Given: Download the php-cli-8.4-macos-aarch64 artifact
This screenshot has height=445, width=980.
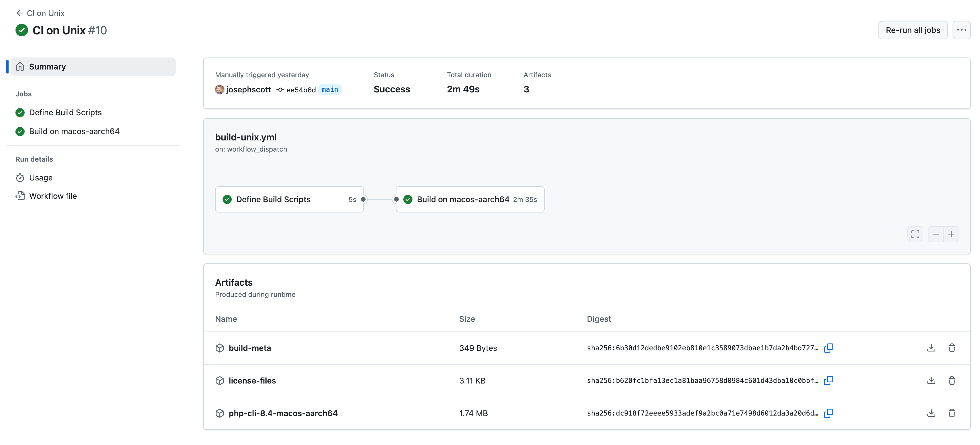Looking at the screenshot, I should (931, 413).
